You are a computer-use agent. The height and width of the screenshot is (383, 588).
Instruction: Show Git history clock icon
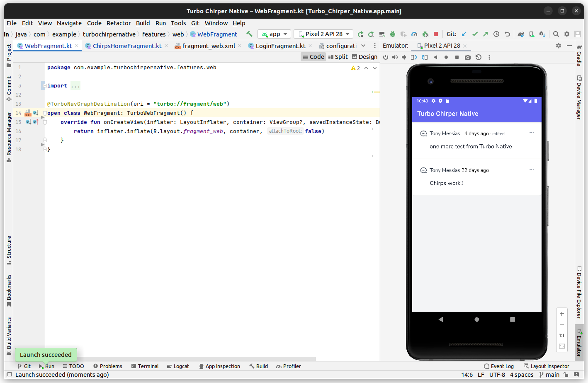tap(496, 34)
